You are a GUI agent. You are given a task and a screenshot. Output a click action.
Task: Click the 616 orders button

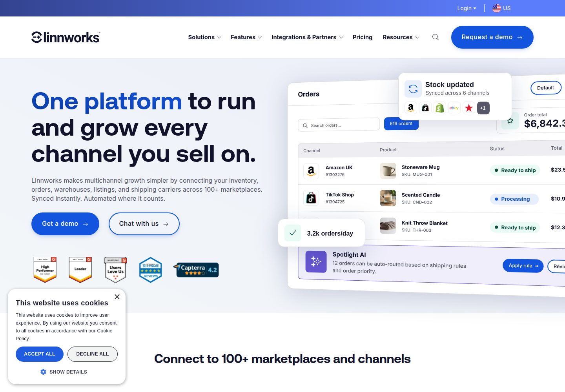(401, 123)
